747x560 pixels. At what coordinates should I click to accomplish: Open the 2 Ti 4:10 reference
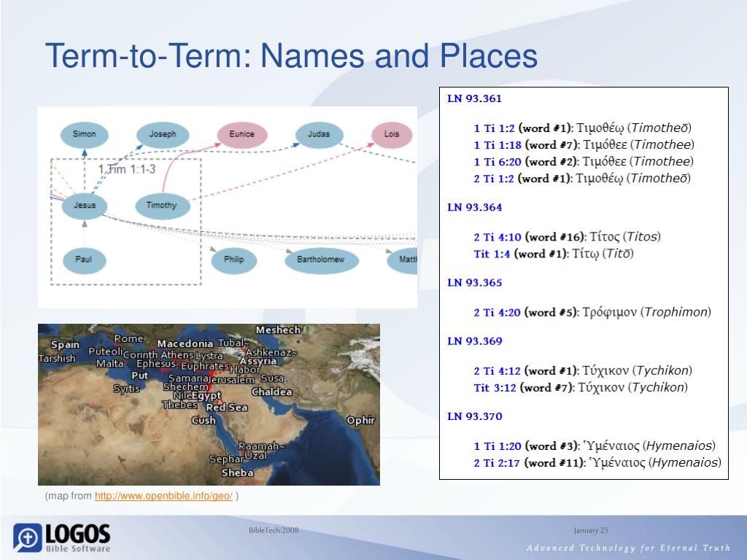click(498, 237)
